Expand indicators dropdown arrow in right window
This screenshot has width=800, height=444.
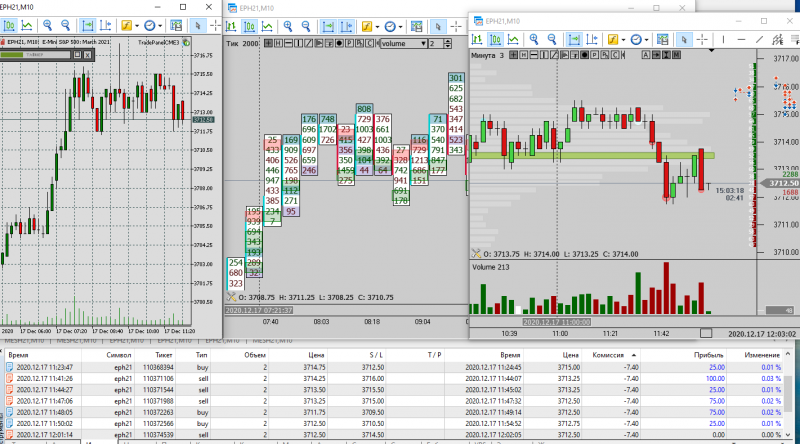(623, 40)
